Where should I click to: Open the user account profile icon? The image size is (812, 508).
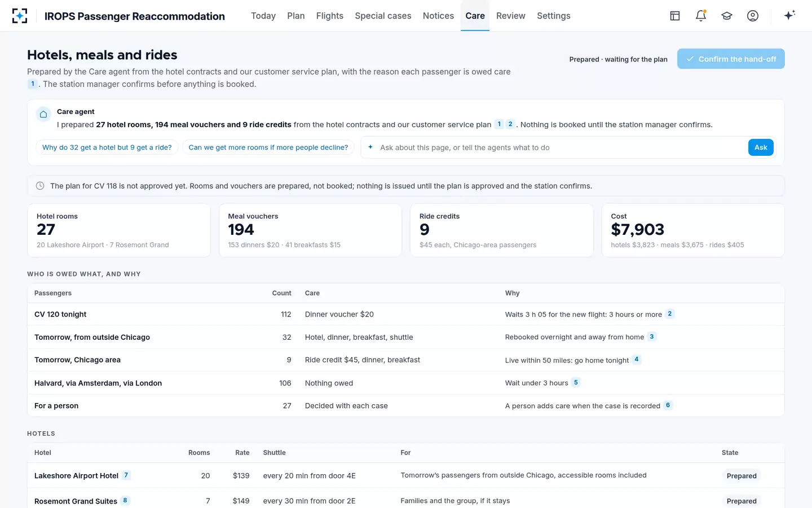(753, 16)
